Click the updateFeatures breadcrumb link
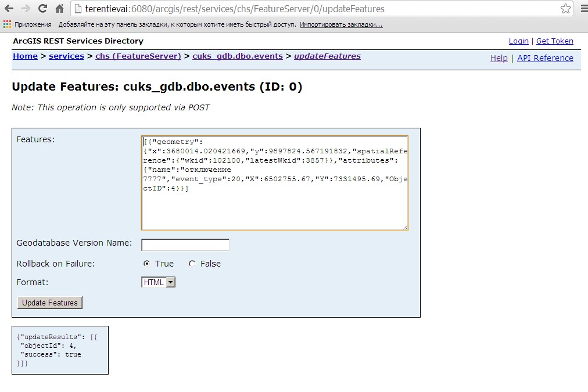 (327, 56)
